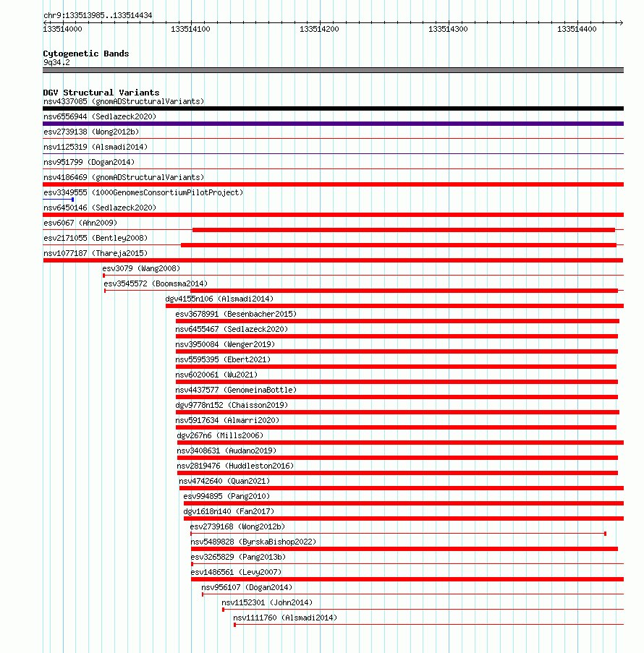The image size is (644, 653).
Task: Select esv3545572 (Boomsma2014) label
Action: tap(156, 284)
